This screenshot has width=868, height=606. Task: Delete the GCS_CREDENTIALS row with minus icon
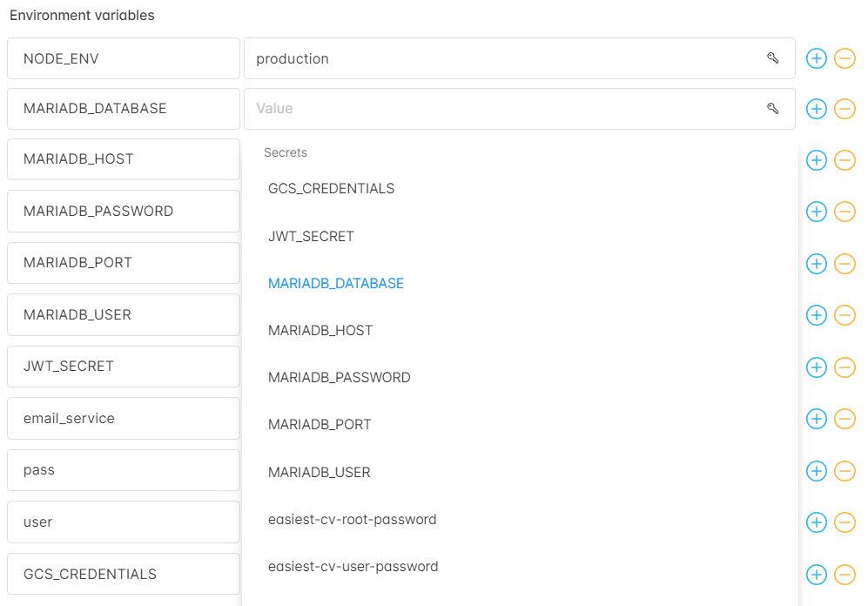(844, 575)
